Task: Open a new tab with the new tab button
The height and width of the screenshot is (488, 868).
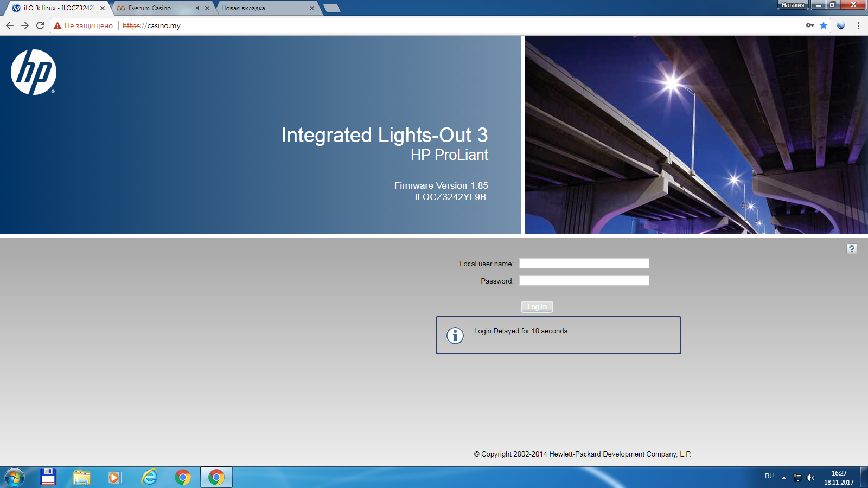Action: click(x=331, y=8)
